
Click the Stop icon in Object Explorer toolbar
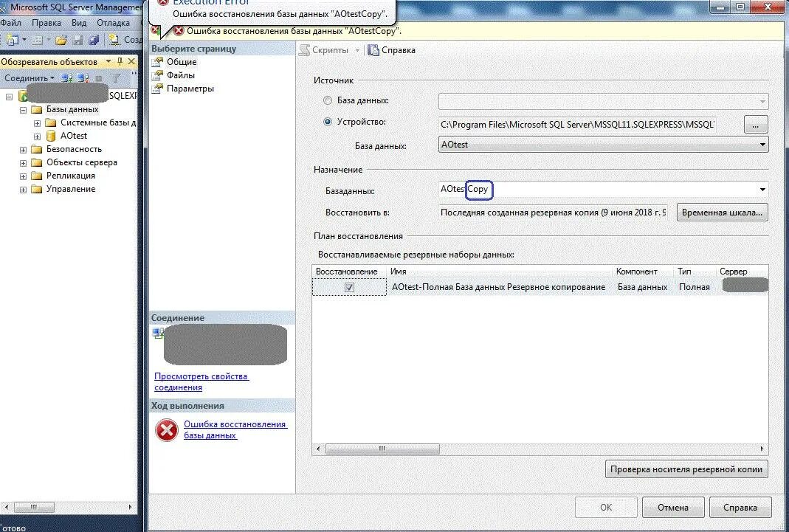(x=99, y=78)
